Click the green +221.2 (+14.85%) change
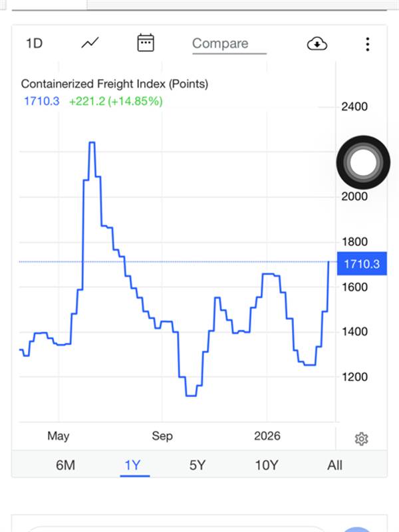The height and width of the screenshot is (532, 399). click(116, 101)
